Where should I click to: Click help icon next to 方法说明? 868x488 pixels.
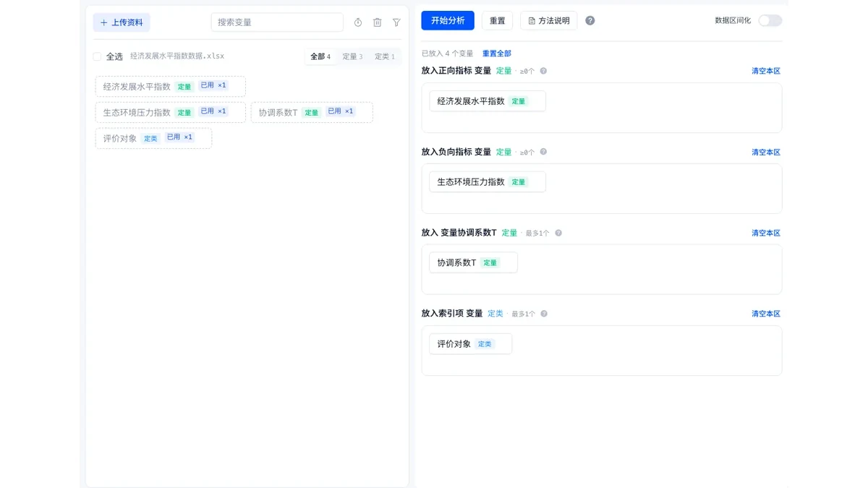coord(590,20)
